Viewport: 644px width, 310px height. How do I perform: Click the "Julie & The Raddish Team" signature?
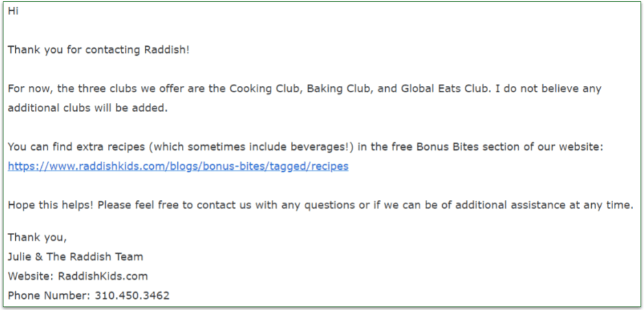pos(76,256)
